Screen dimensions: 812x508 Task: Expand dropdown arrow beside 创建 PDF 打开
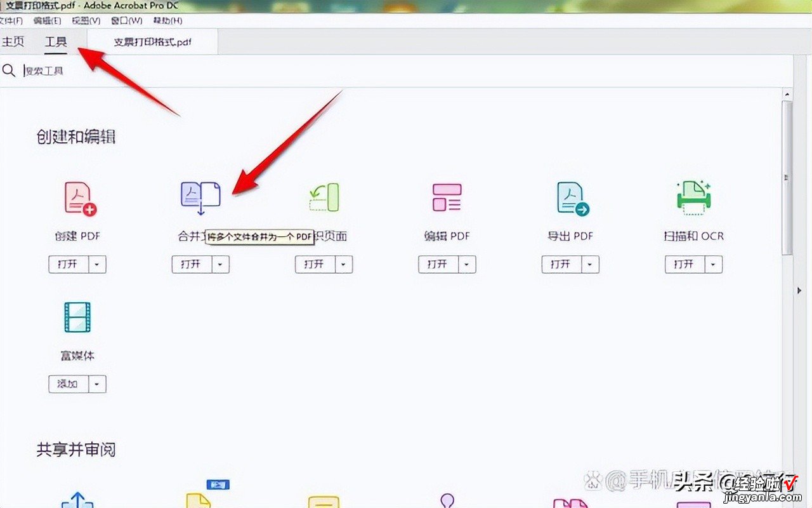click(97, 264)
